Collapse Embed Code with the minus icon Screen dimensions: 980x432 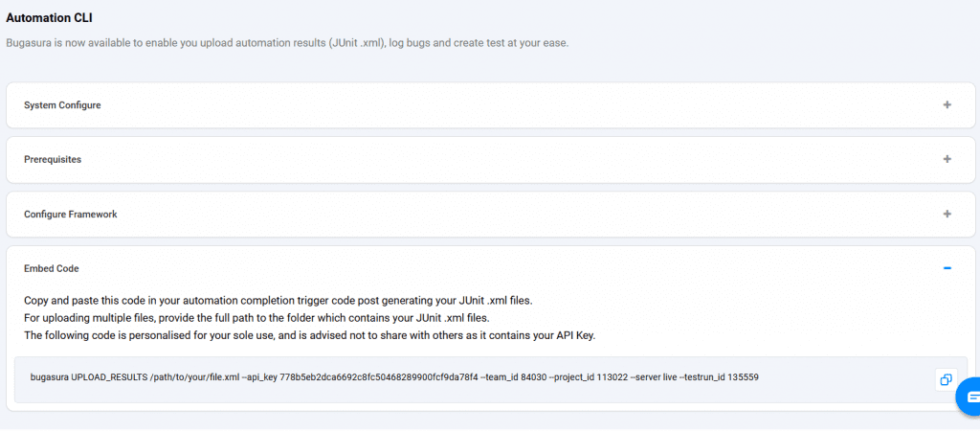click(947, 269)
